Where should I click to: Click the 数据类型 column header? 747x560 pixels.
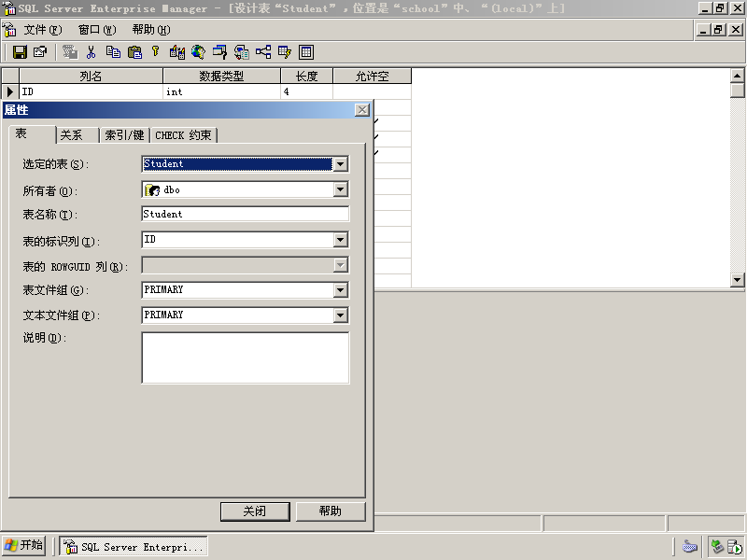pos(221,77)
